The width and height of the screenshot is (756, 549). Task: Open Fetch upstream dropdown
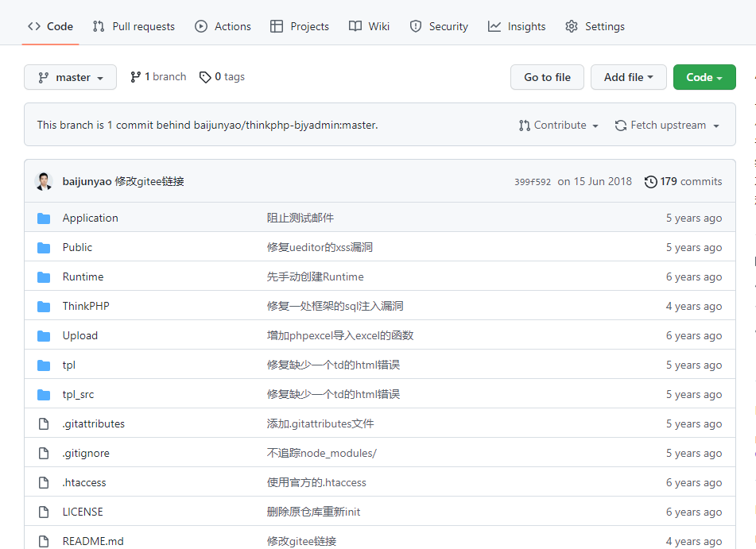pos(667,126)
